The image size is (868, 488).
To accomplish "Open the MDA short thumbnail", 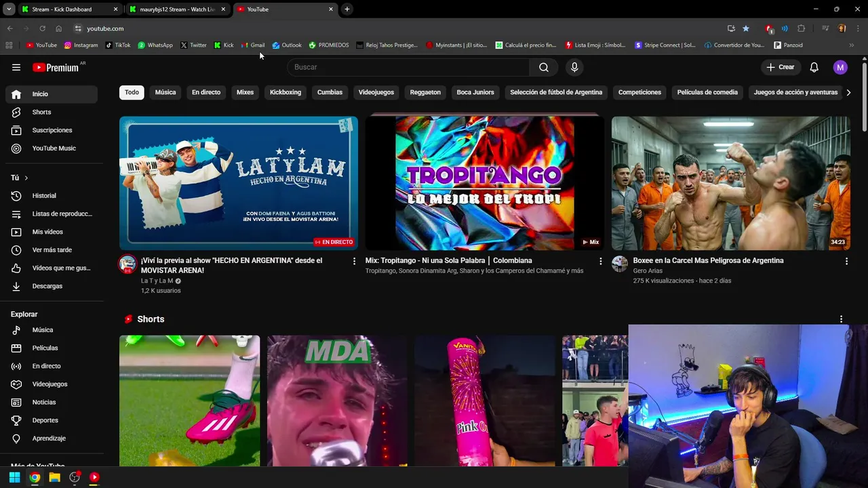I will pos(337,401).
